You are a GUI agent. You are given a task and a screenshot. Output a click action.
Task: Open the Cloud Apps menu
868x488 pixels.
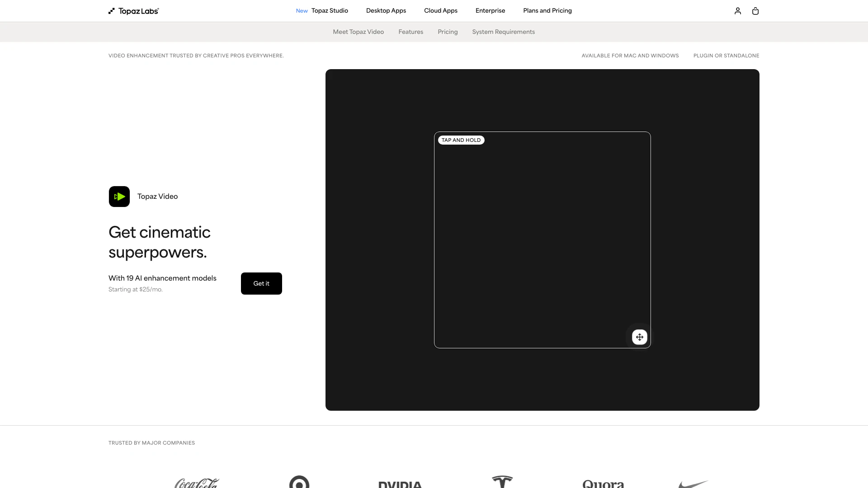[440, 10]
